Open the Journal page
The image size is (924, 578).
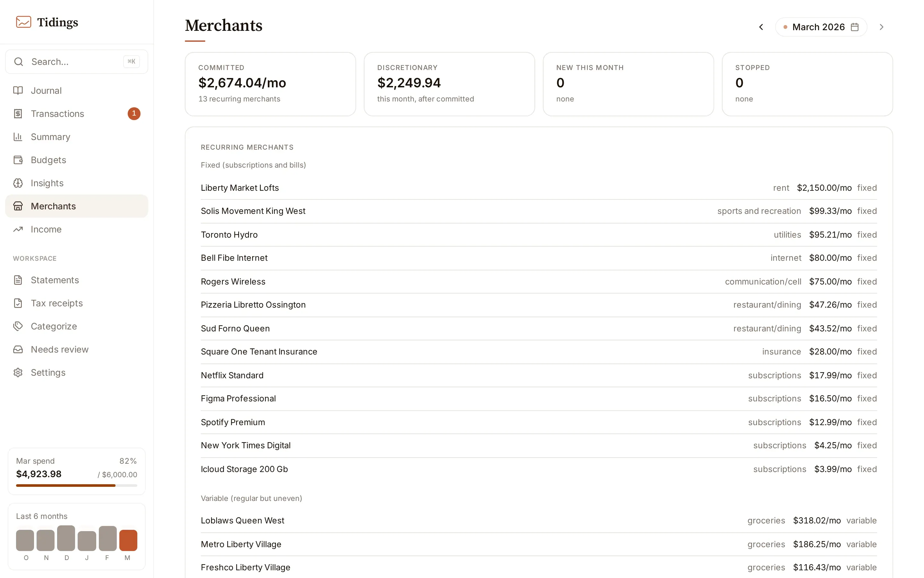[x=77, y=91]
